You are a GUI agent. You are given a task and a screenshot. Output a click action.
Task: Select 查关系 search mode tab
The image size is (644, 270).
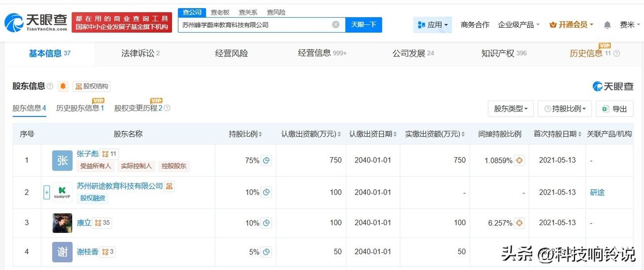(x=248, y=12)
